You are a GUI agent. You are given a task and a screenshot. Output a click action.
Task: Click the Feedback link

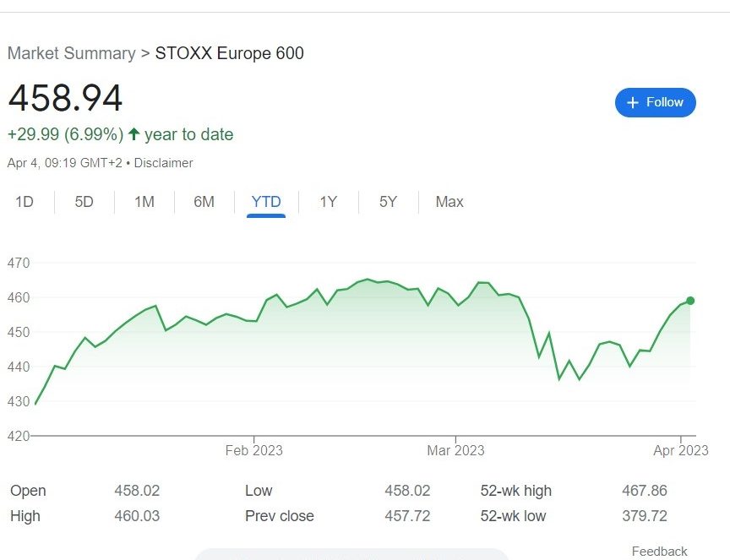pos(659,552)
